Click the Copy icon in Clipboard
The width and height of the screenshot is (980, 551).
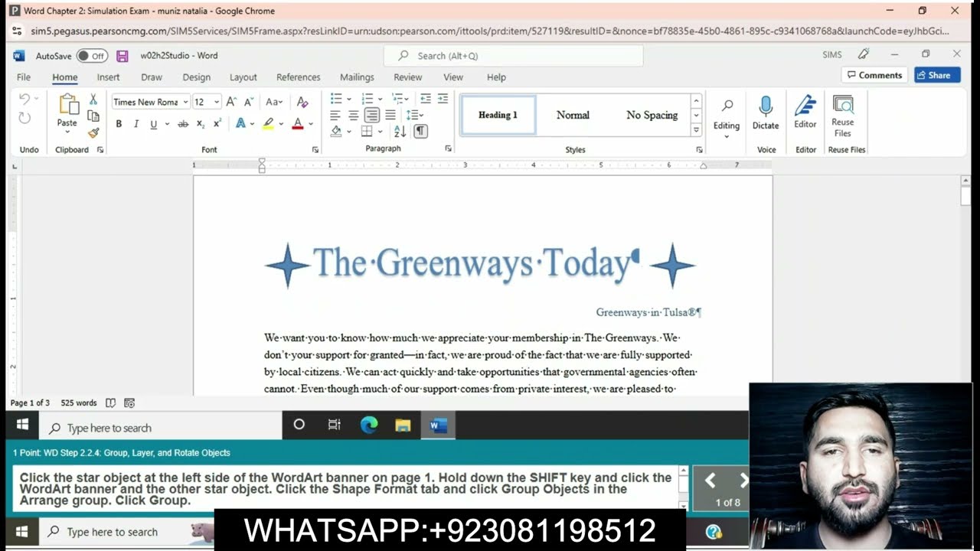point(93,116)
